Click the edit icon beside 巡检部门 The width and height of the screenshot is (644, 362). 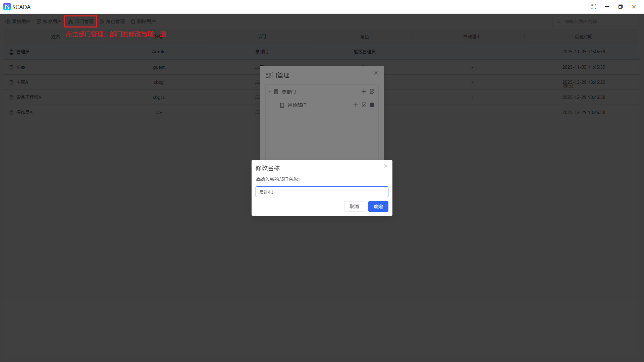(364, 105)
